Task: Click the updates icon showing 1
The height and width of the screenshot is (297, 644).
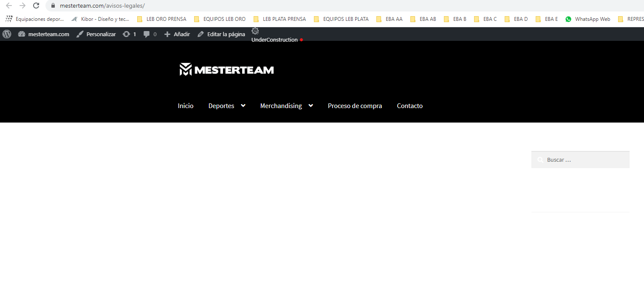Action: point(129,34)
